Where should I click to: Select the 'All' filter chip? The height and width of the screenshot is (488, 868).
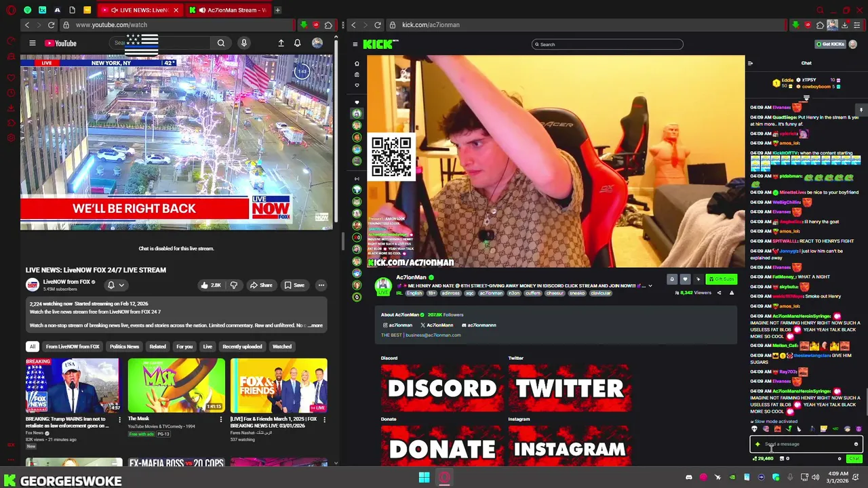click(32, 346)
